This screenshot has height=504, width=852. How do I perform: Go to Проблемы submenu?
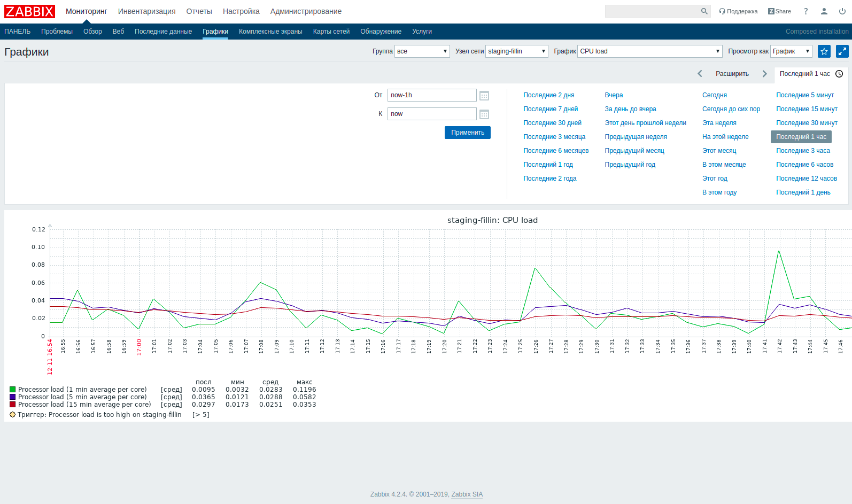coord(57,32)
